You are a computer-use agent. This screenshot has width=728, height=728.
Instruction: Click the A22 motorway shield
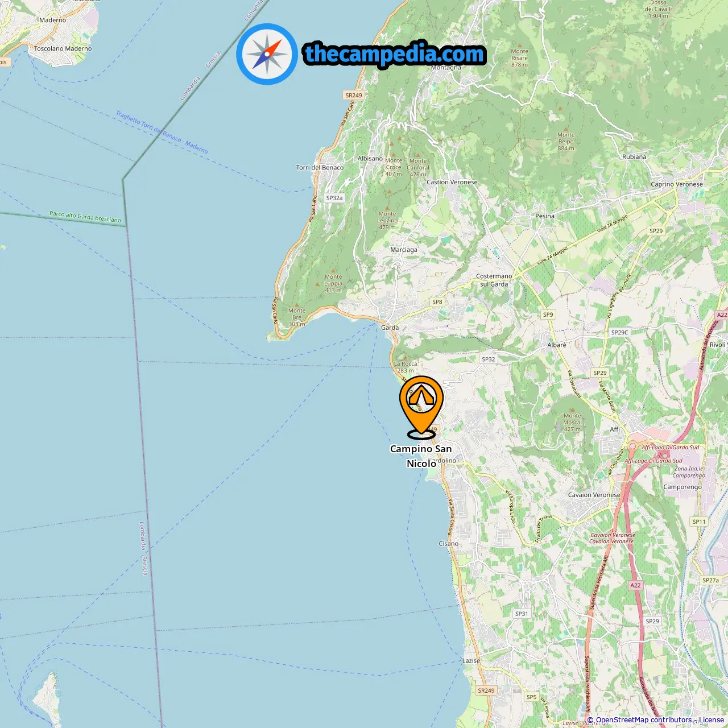click(x=635, y=585)
